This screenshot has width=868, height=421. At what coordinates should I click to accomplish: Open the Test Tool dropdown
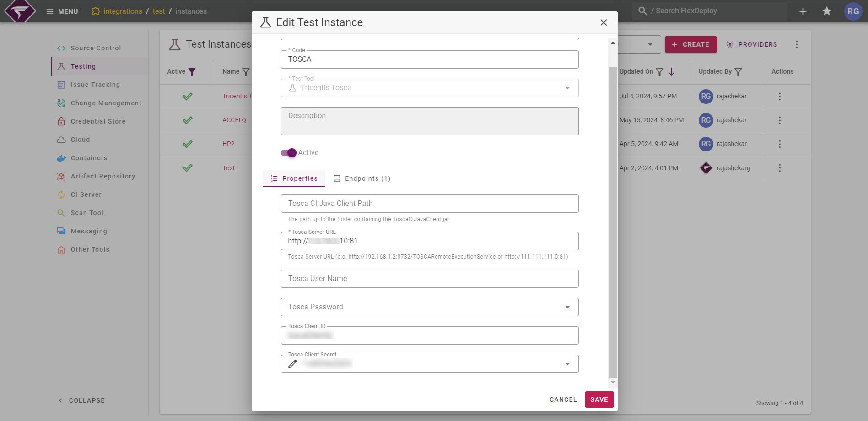[x=567, y=87]
